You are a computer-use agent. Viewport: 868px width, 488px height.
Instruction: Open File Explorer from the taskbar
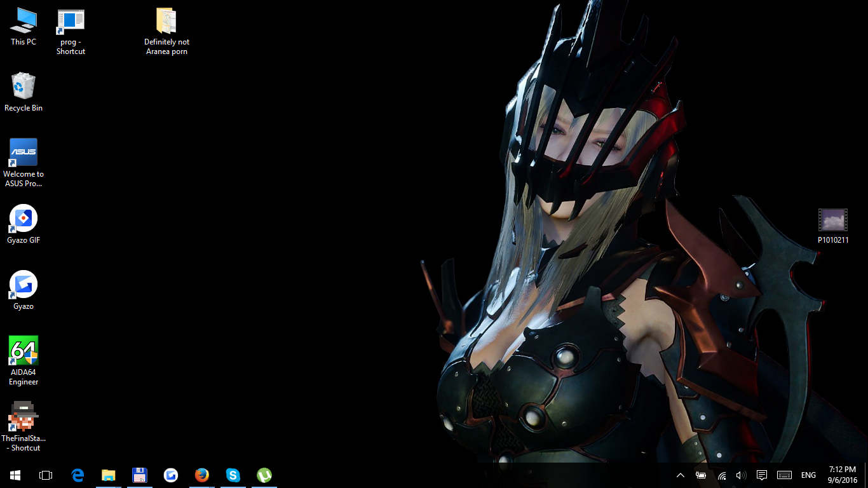point(109,475)
